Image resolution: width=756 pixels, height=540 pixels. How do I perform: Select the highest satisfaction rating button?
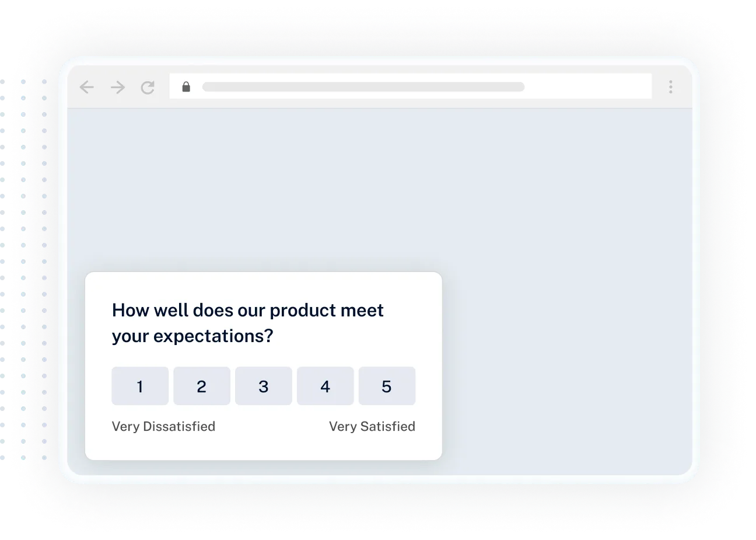tap(387, 386)
